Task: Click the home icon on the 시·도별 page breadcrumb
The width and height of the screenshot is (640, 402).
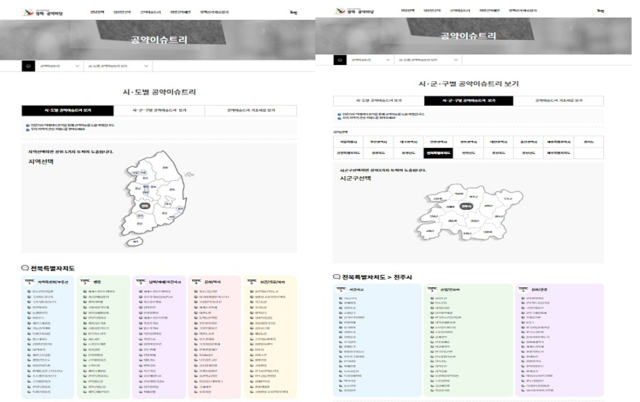Action: (x=27, y=67)
